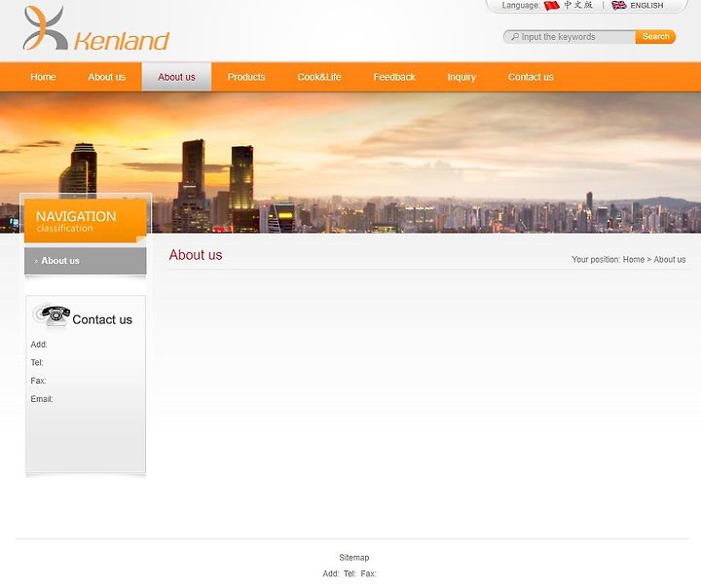701x588 pixels.
Task: Click About us in breadcrumb
Action: (669, 259)
